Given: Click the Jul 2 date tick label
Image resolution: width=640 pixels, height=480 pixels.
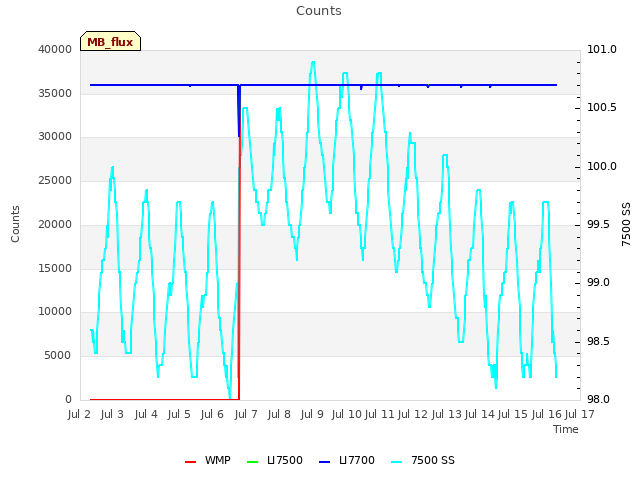Looking at the screenshot, I should [x=79, y=414].
